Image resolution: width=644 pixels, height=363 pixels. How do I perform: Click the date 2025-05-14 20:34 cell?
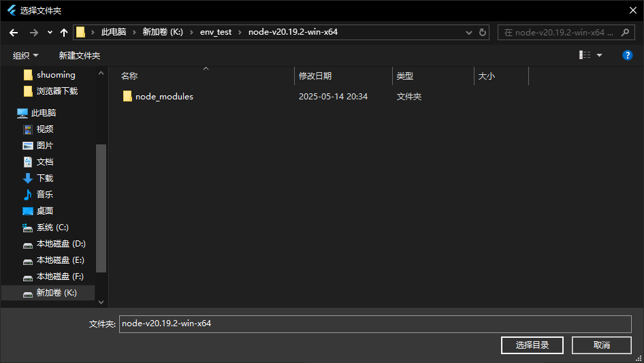[x=333, y=97]
